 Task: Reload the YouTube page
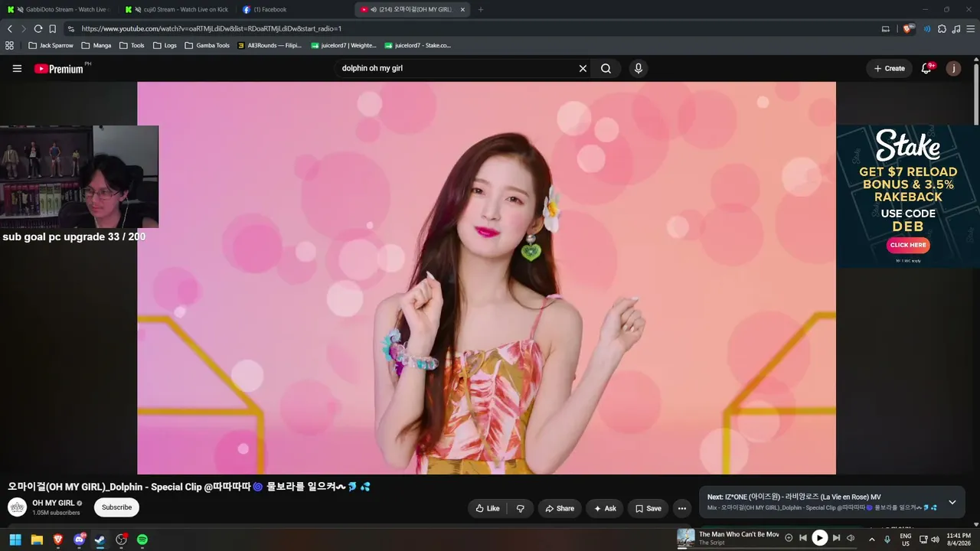pyautogui.click(x=38, y=29)
